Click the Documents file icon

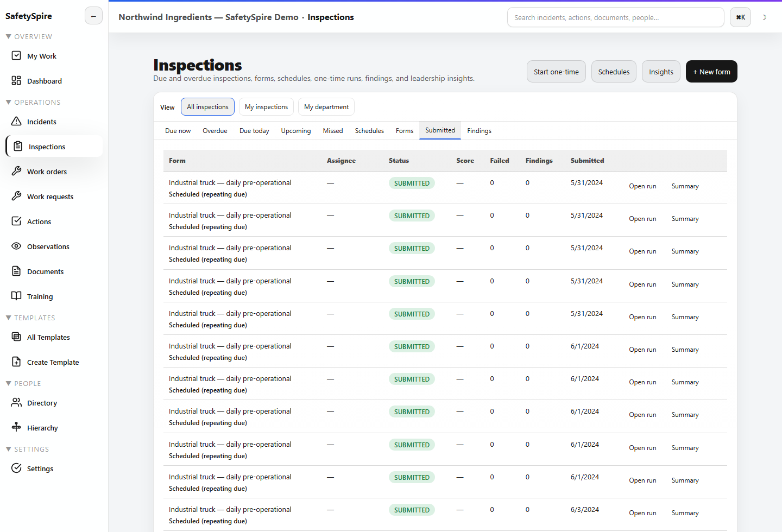[16, 271]
